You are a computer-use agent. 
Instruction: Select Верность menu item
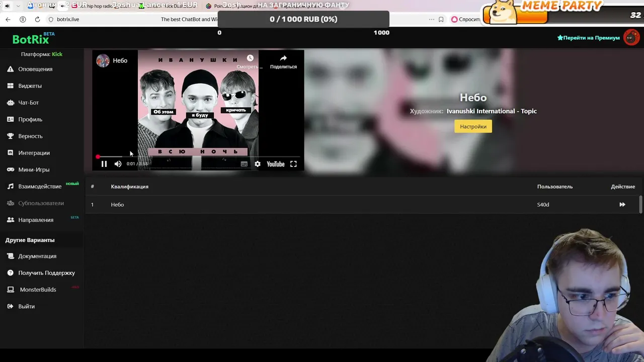[x=30, y=136]
